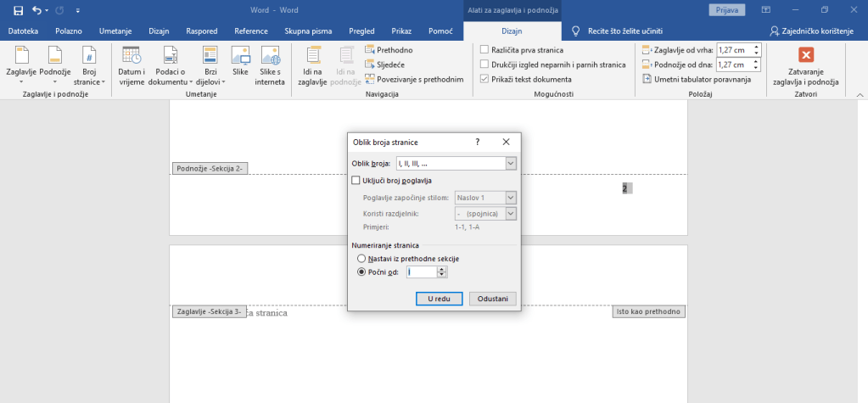Switch to the Umetanje ribbon tab
The height and width of the screenshot is (403, 868).
click(115, 31)
